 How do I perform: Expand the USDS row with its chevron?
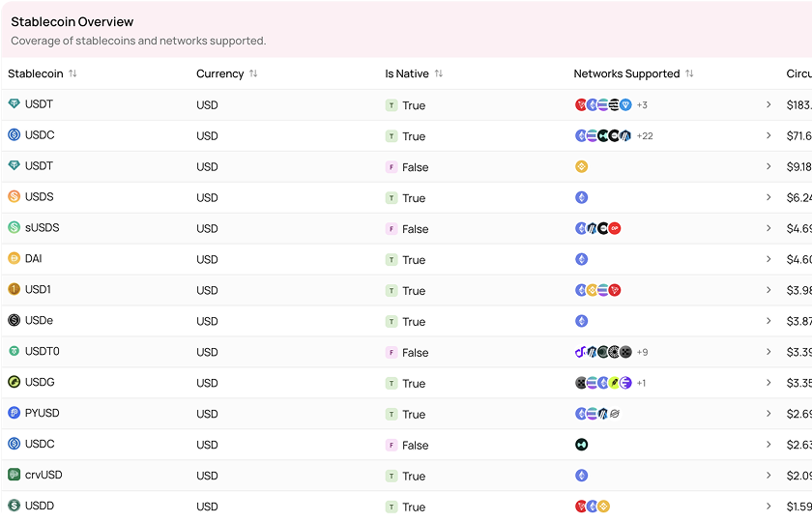768,197
